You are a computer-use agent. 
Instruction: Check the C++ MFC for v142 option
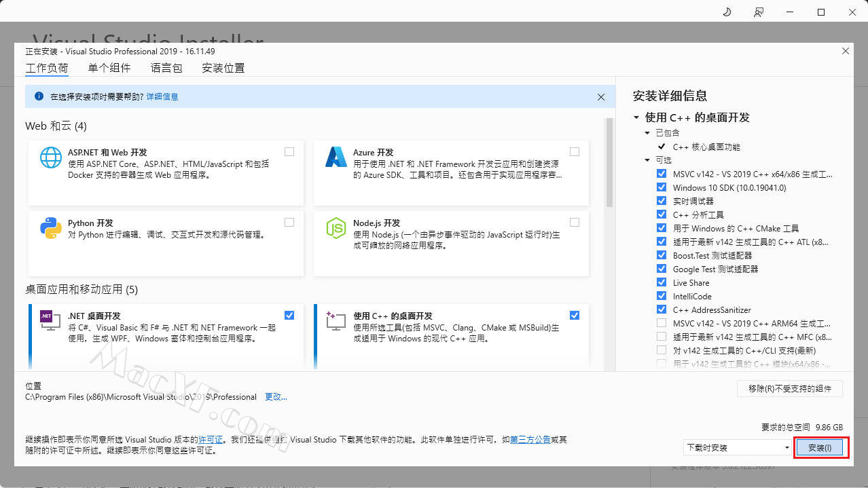click(662, 337)
